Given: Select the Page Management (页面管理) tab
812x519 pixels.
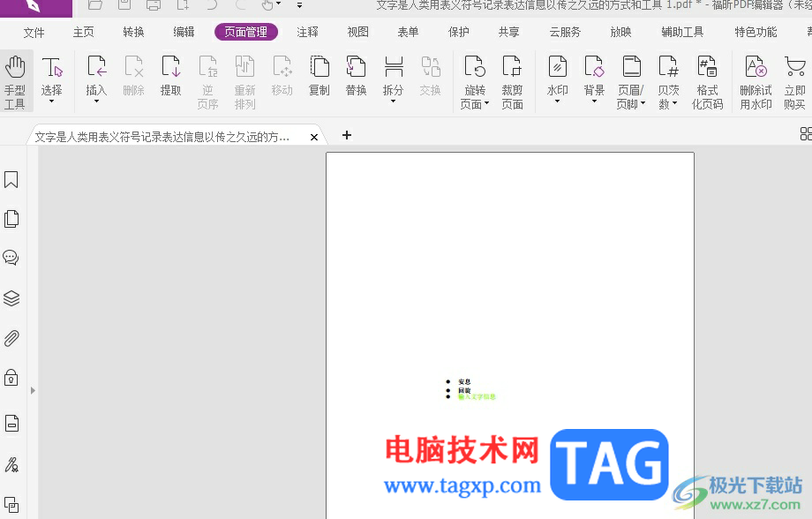Looking at the screenshot, I should click(x=246, y=32).
